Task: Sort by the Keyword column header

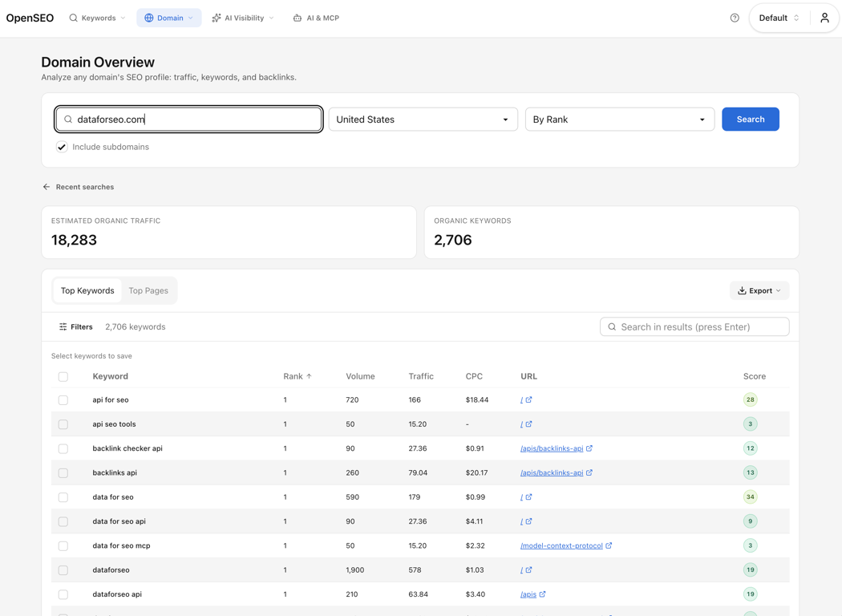Action: click(110, 376)
